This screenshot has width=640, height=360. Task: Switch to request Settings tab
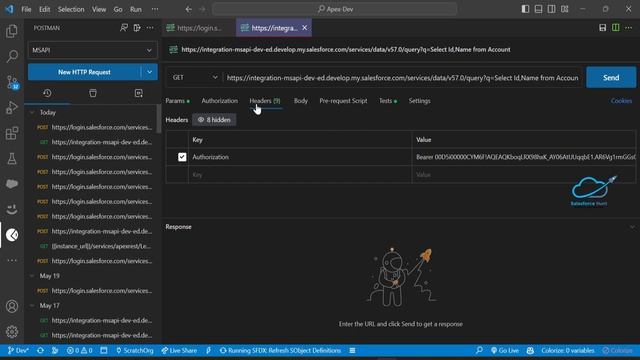click(x=420, y=101)
